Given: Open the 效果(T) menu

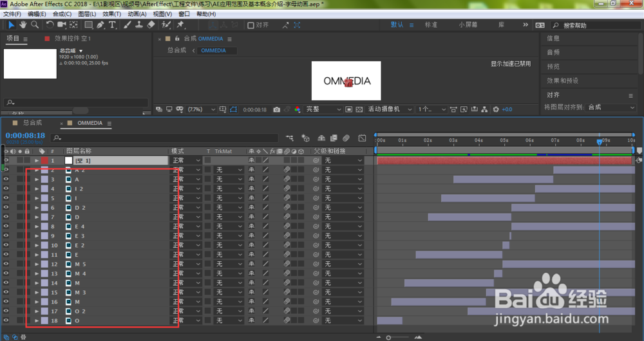Looking at the screenshot, I should point(111,14).
